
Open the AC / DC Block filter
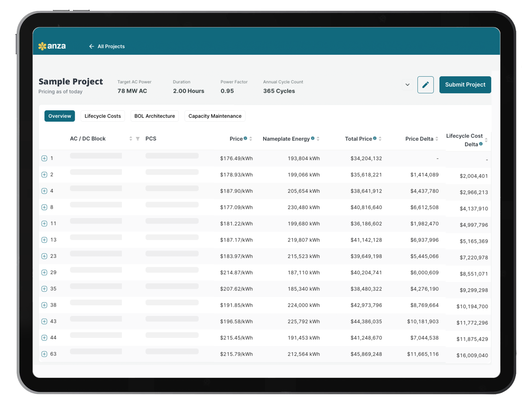[138, 139]
